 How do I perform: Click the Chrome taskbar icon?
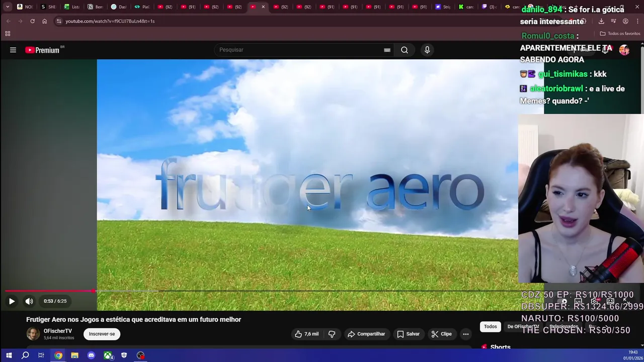(58, 355)
